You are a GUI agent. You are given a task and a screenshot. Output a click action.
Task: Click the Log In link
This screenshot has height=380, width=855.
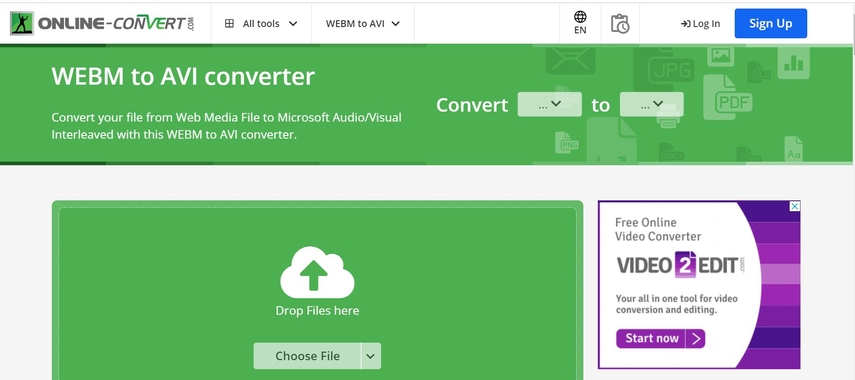click(x=700, y=23)
